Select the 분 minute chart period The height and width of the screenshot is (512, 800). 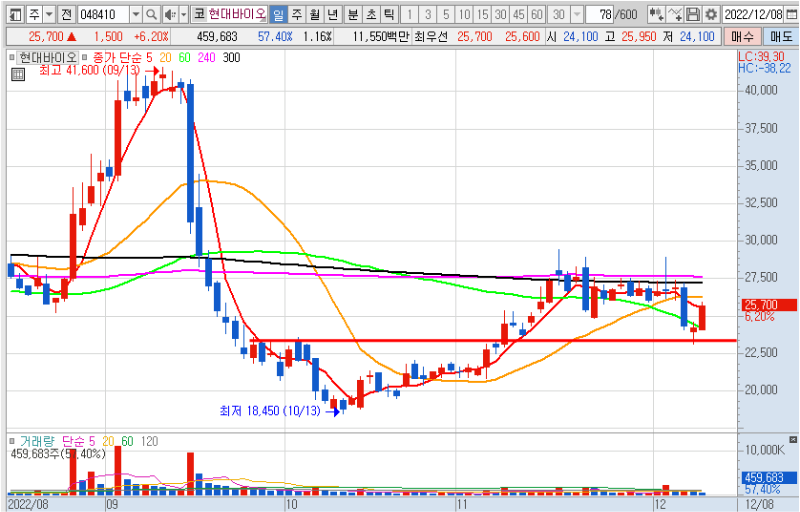[x=353, y=14]
